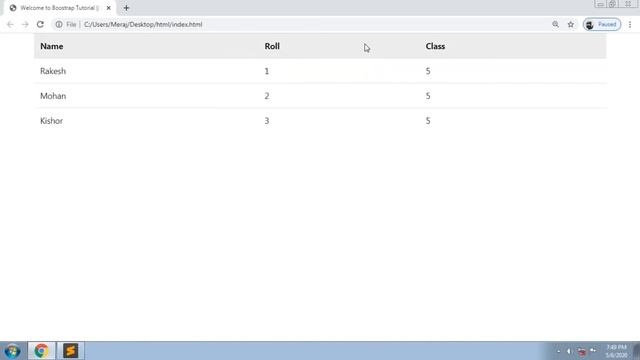This screenshot has width=640, height=360.
Task: Close the Welcome to Bootstrap Tutorial tab
Action: 109,8
